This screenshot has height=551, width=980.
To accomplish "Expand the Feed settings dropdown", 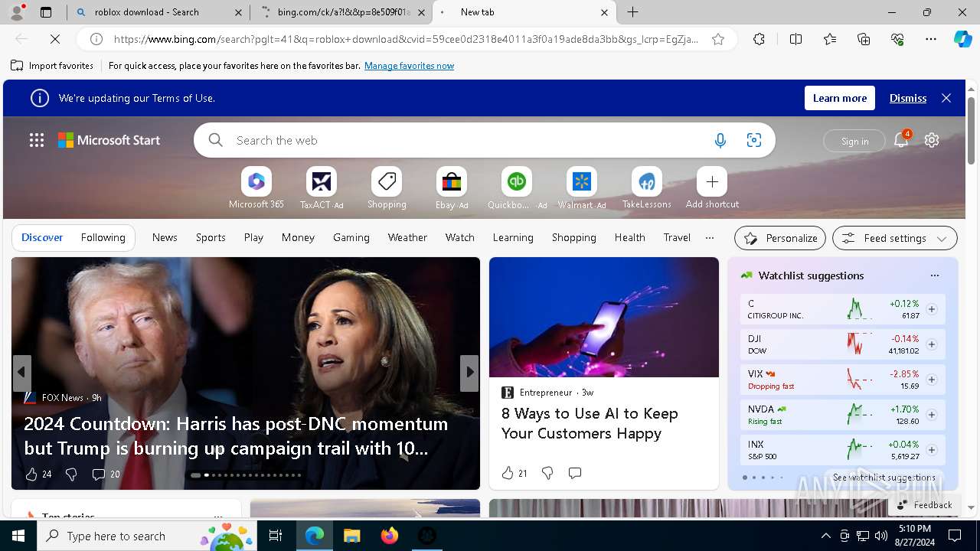I will (x=894, y=238).
